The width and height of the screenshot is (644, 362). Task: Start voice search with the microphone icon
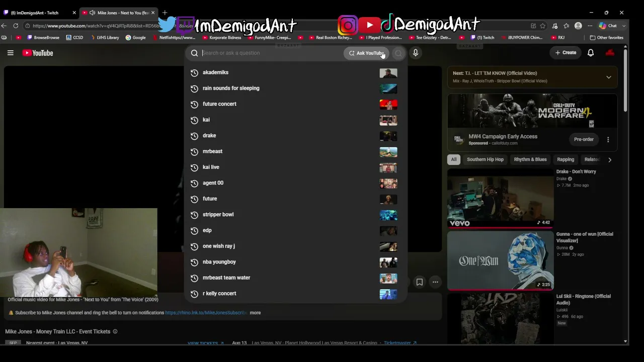point(416,53)
